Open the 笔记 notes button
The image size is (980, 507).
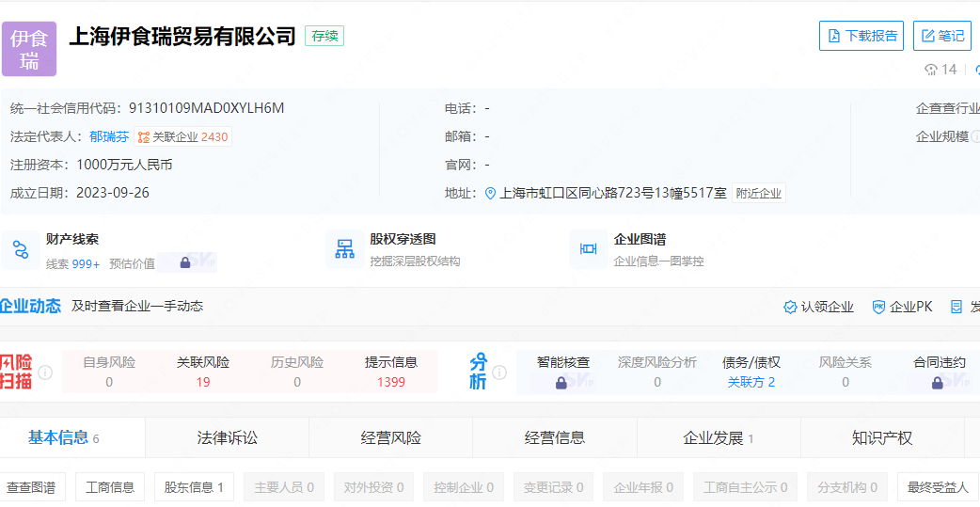[x=941, y=36]
